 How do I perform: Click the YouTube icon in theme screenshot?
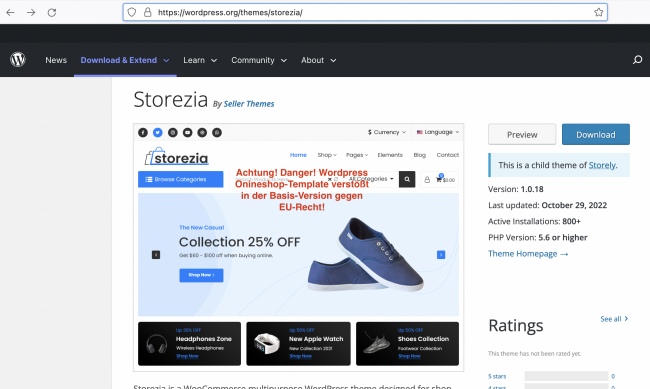tap(187, 132)
